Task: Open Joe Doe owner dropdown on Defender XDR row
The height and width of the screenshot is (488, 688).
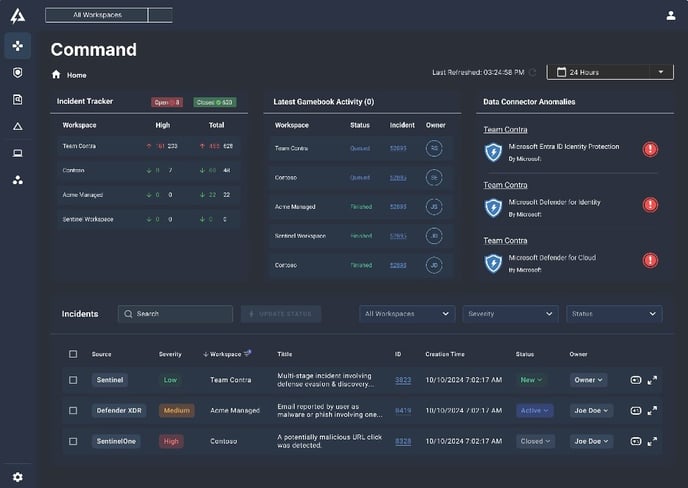Action: point(591,411)
